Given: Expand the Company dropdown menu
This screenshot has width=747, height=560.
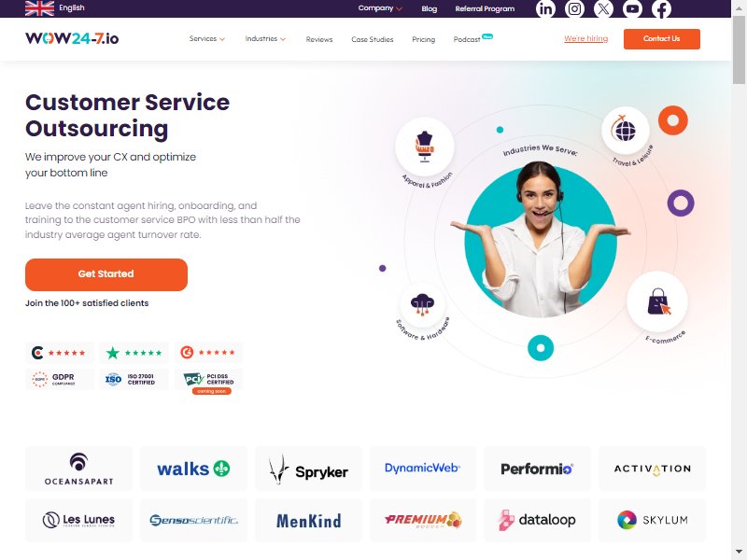Looking at the screenshot, I should click(380, 8).
